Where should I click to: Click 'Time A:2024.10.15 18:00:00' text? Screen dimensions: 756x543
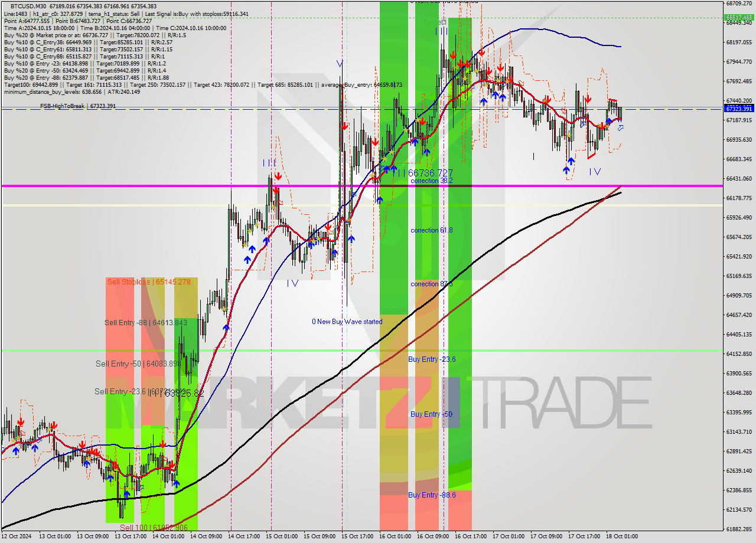point(38,28)
